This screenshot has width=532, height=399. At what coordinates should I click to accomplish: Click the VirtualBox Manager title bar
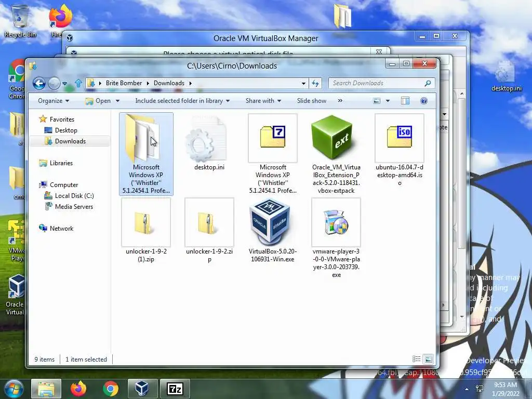265,38
